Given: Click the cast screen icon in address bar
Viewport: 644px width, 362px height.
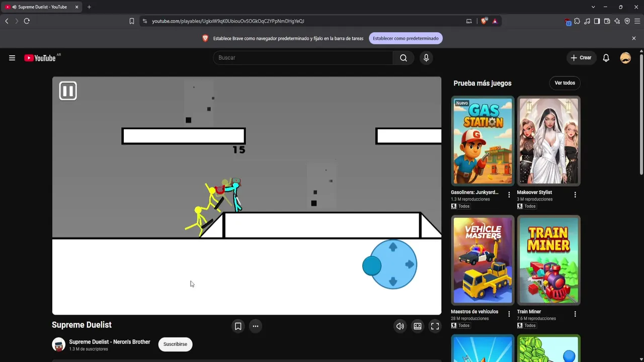Looking at the screenshot, I should 469,21.
